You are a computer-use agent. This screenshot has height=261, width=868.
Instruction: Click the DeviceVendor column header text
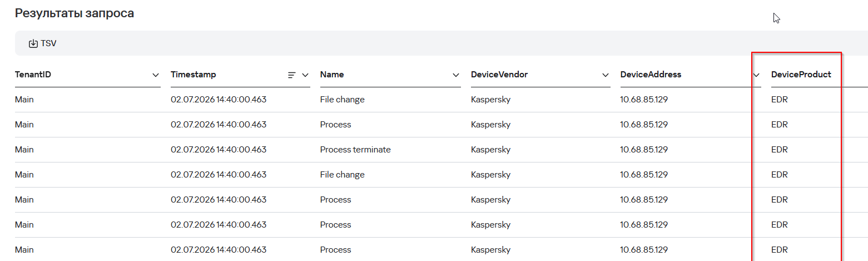tap(499, 75)
